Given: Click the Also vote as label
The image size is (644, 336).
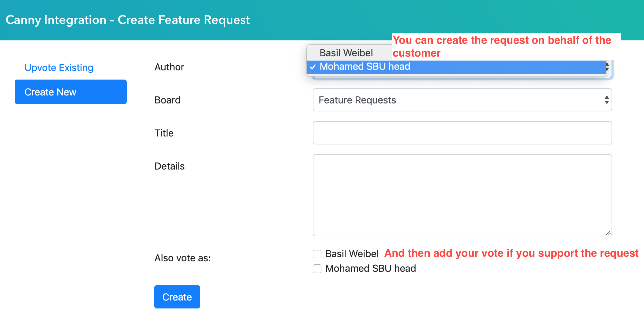Looking at the screenshot, I should [x=183, y=258].
